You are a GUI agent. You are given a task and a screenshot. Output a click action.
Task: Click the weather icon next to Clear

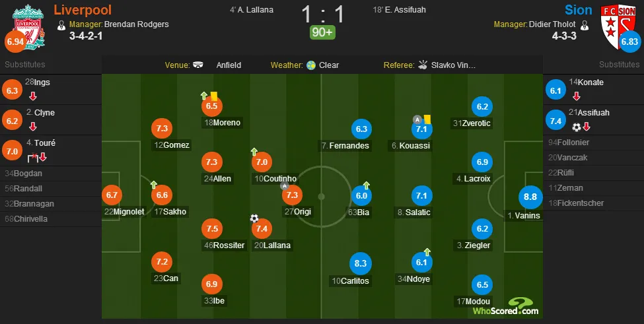click(311, 65)
